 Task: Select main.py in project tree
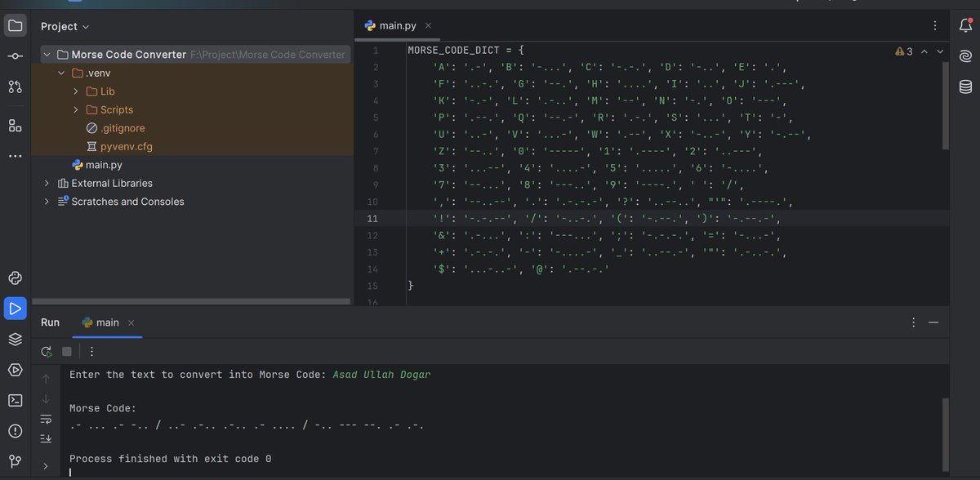click(x=97, y=165)
